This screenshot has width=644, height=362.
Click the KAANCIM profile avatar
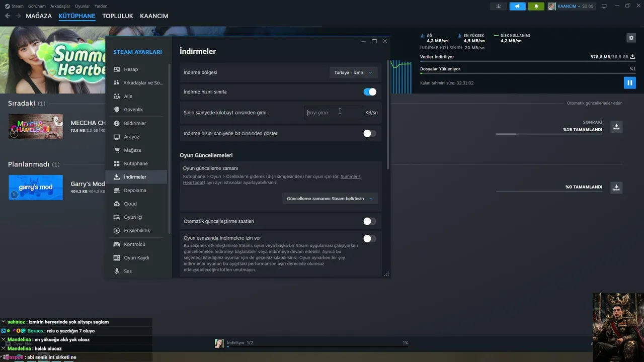point(552,6)
